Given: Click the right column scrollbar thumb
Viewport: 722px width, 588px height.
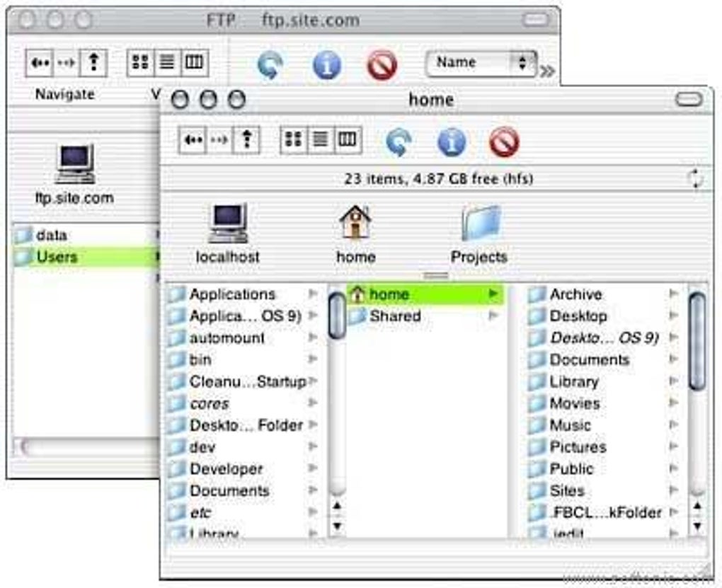Looking at the screenshot, I should click(x=697, y=342).
